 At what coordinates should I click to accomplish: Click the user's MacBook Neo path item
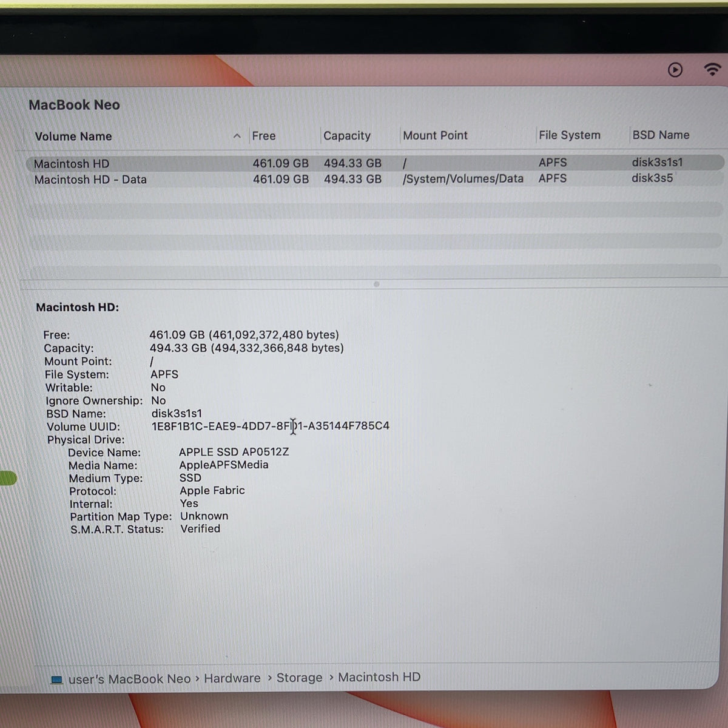(130, 679)
